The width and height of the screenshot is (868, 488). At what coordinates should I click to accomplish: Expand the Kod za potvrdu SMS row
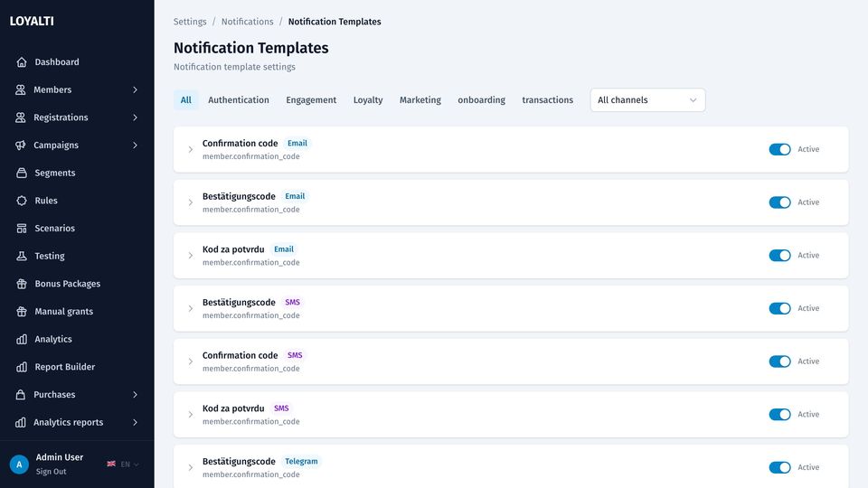point(191,415)
